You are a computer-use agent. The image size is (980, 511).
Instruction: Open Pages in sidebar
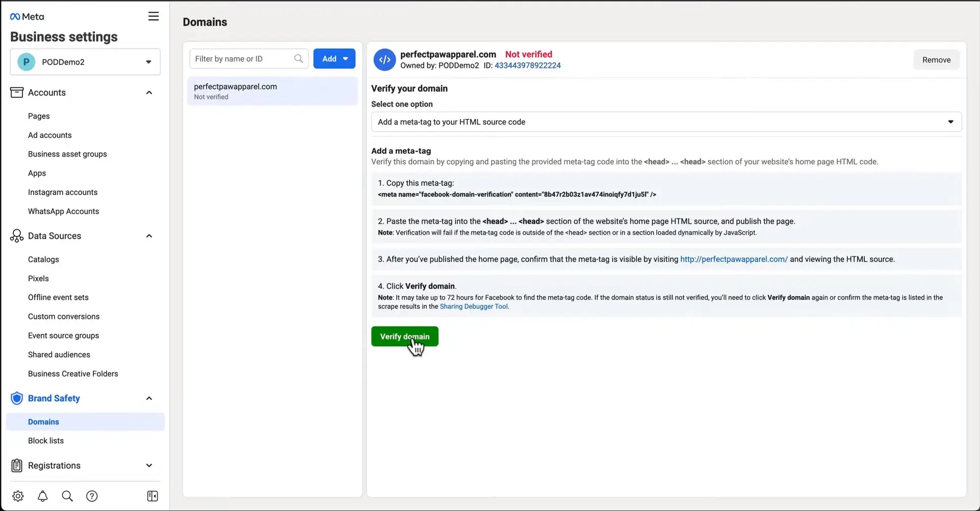coord(39,116)
